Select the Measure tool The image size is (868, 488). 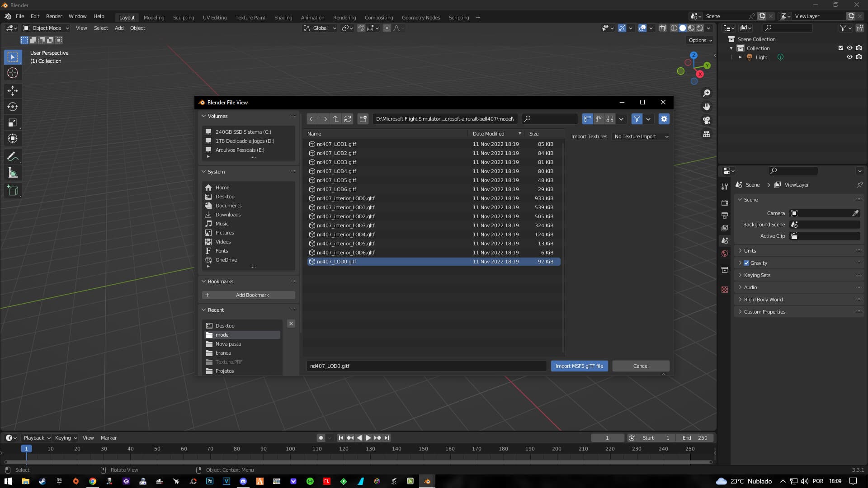click(13, 172)
